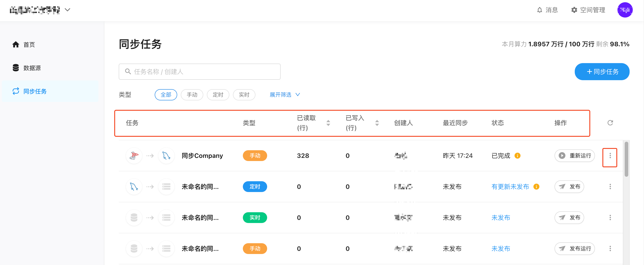Filter tasks by 定时 type
Image resolution: width=644 pixels, height=265 pixels.
point(218,95)
